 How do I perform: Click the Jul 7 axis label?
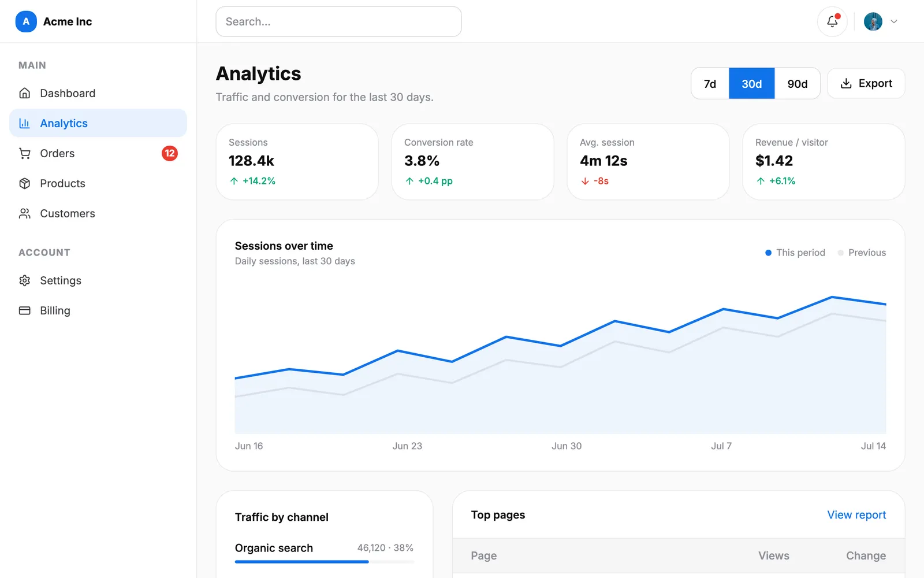(721, 446)
